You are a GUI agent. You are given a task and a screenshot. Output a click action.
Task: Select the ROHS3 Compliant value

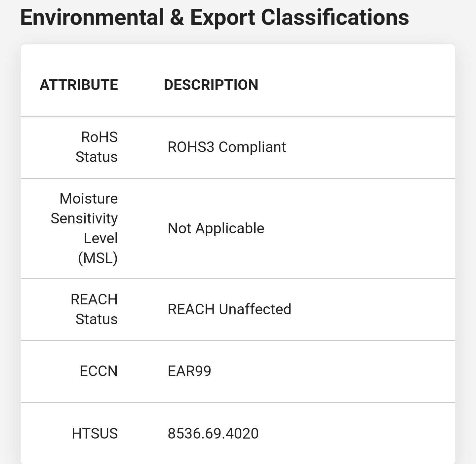point(227,147)
